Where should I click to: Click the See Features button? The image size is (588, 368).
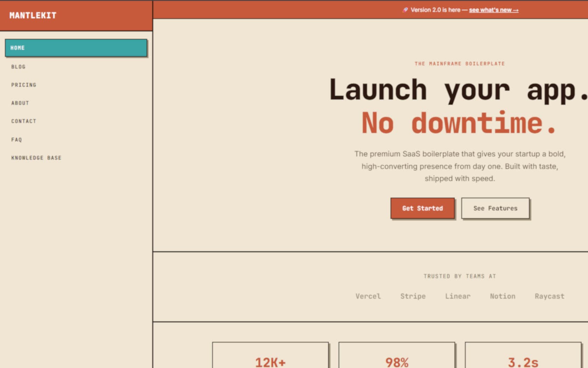(x=495, y=208)
